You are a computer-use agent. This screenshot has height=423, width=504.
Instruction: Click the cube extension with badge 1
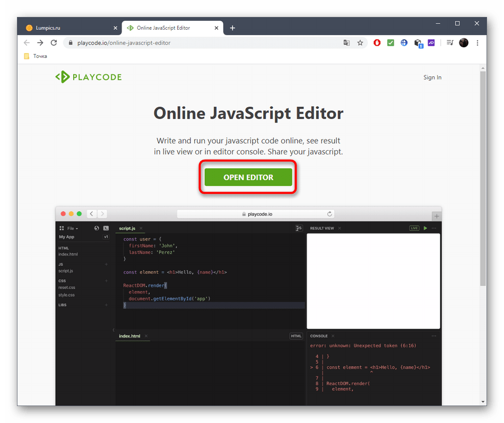[418, 43]
